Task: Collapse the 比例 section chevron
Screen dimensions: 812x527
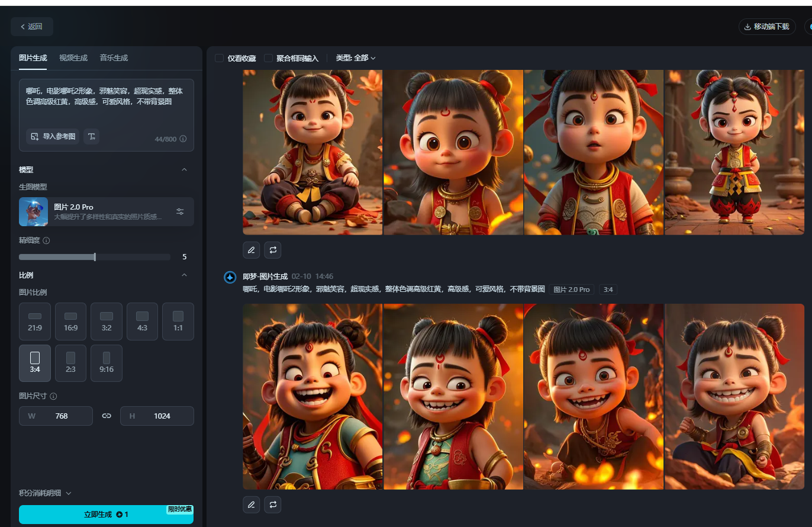Action: (184, 275)
